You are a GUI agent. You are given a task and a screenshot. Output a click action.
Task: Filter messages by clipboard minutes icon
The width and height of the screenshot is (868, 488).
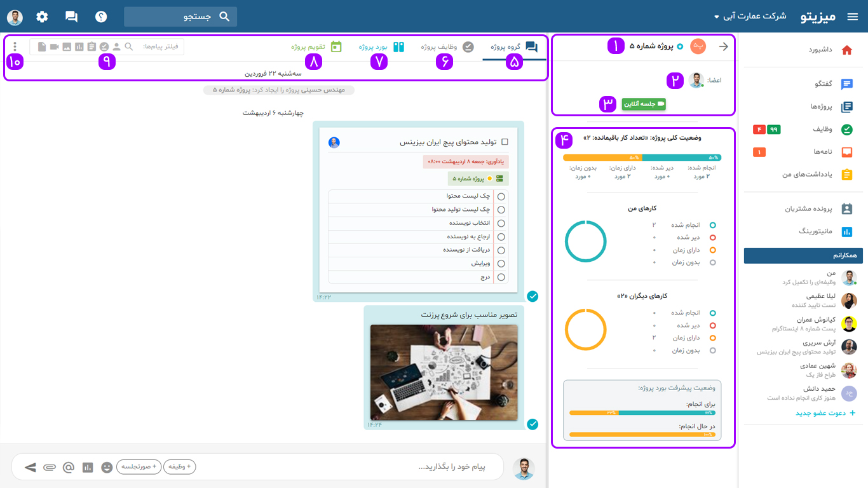92,46
